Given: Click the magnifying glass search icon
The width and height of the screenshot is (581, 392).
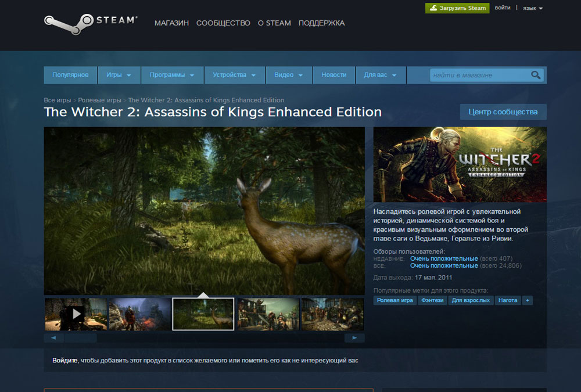Looking at the screenshot, I should coord(535,75).
